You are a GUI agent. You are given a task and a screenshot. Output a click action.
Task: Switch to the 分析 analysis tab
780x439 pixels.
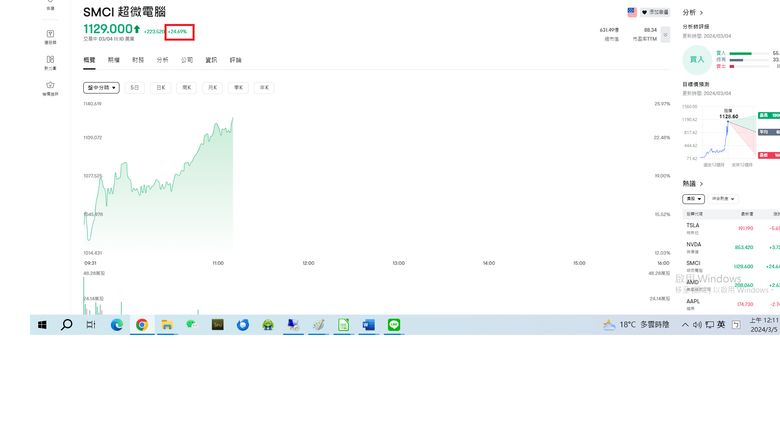162,60
